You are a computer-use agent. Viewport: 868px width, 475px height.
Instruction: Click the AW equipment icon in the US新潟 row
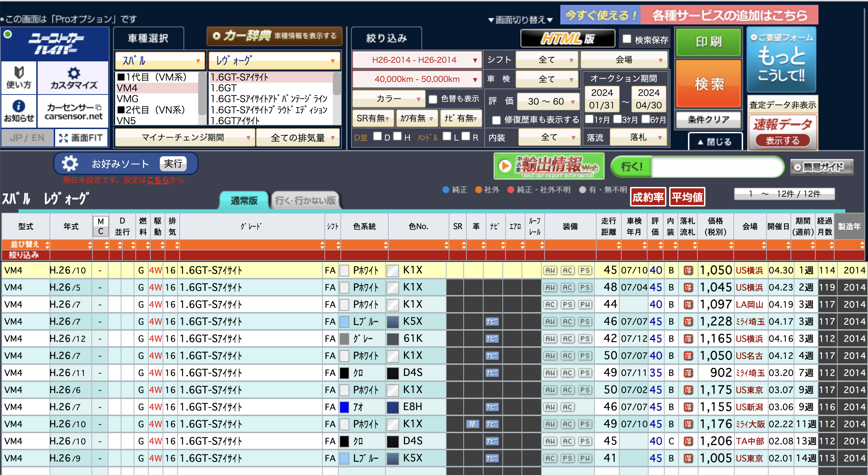(550, 407)
